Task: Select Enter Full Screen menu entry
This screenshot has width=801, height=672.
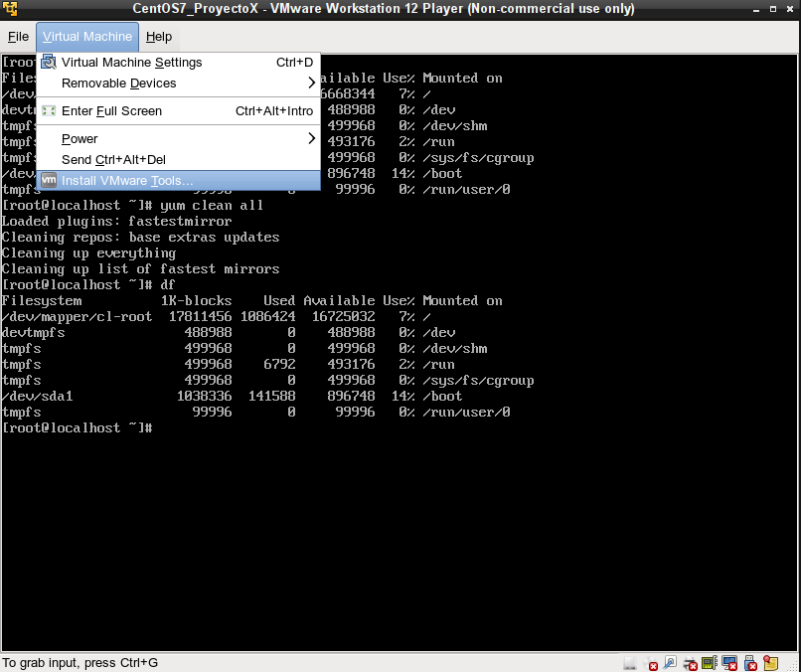Action: click(178, 111)
